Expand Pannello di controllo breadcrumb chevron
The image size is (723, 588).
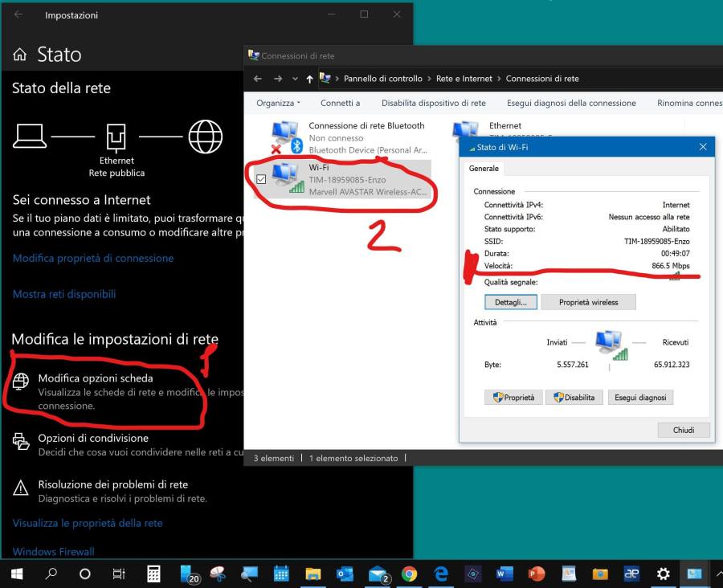(429, 79)
